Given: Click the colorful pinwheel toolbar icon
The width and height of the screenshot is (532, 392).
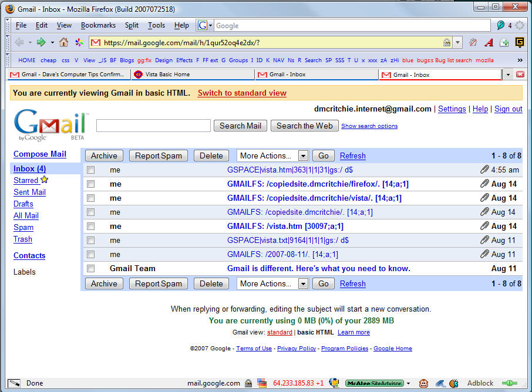Looking at the screenshot, I should [79, 42].
